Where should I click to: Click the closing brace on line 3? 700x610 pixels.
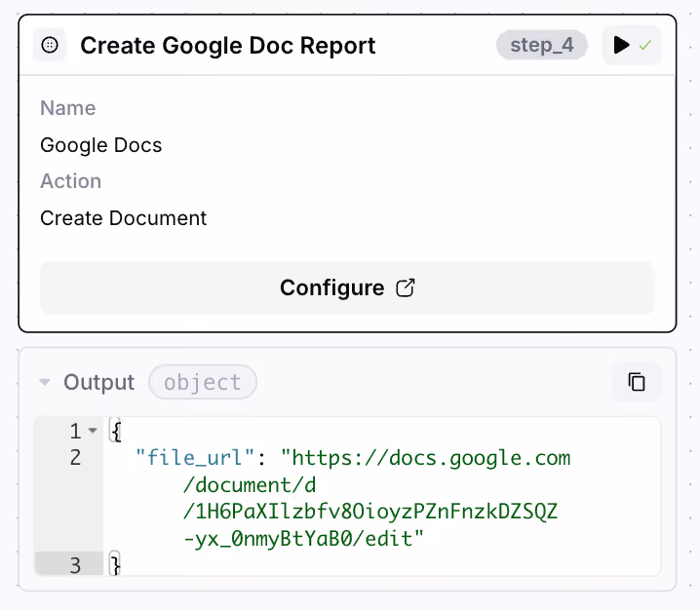click(x=115, y=565)
